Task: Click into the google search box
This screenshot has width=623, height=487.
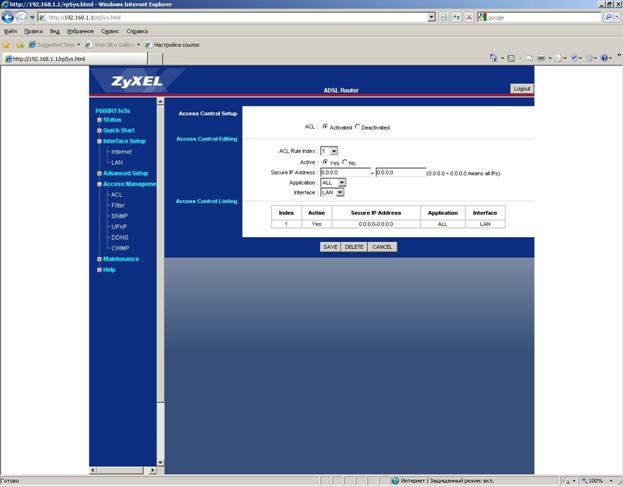Action: (542, 17)
